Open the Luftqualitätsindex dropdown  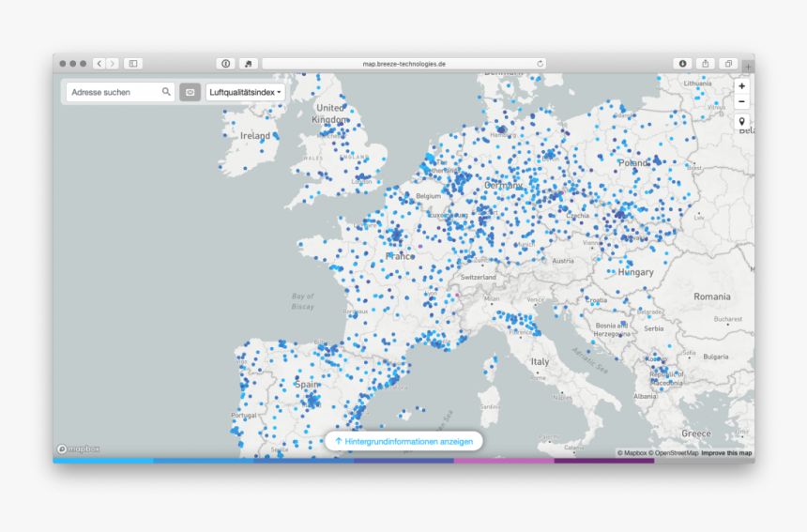point(245,92)
